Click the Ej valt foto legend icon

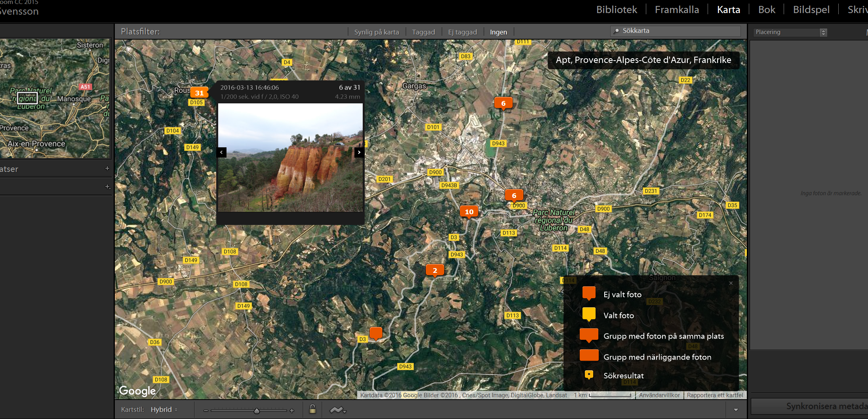[589, 293]
